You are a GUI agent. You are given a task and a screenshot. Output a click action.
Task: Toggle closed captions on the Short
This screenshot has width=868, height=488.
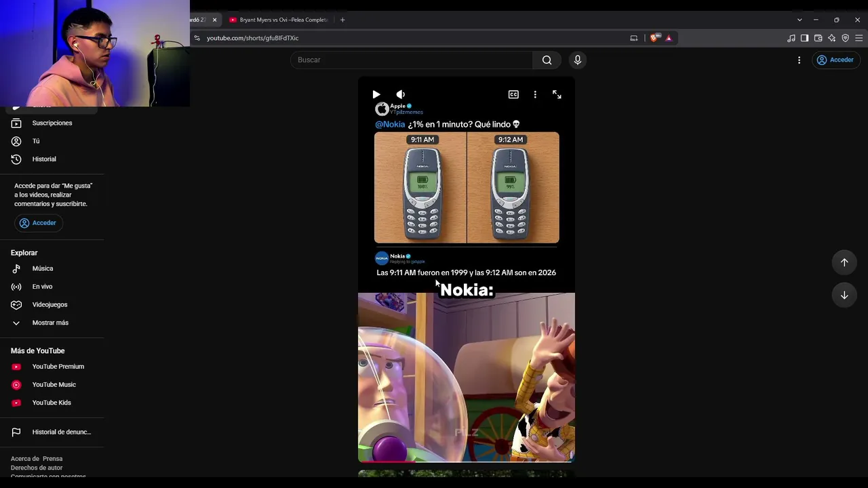click(513, 95)
